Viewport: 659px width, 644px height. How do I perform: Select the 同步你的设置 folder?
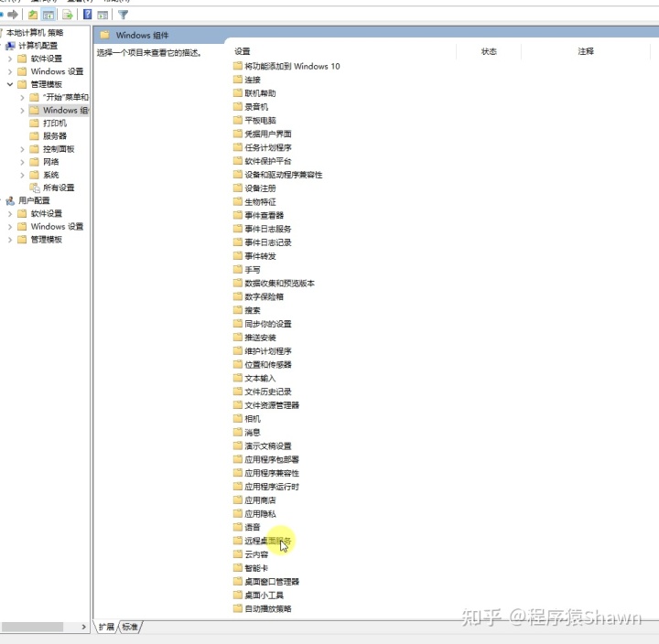pyautogui.click(x=267, y=324)
